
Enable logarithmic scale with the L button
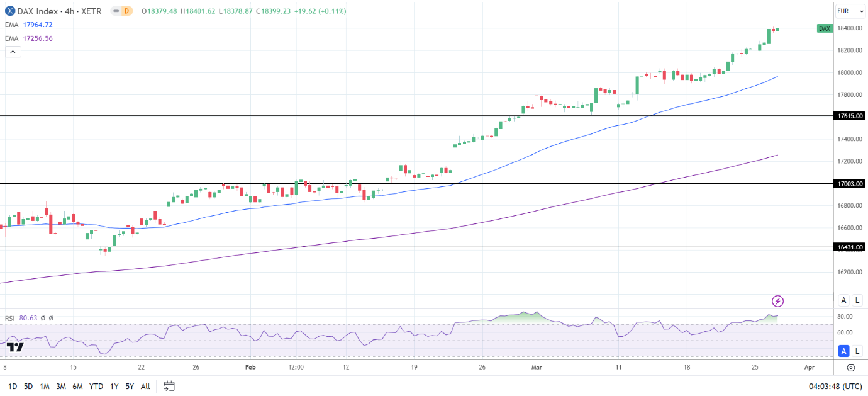857,300
